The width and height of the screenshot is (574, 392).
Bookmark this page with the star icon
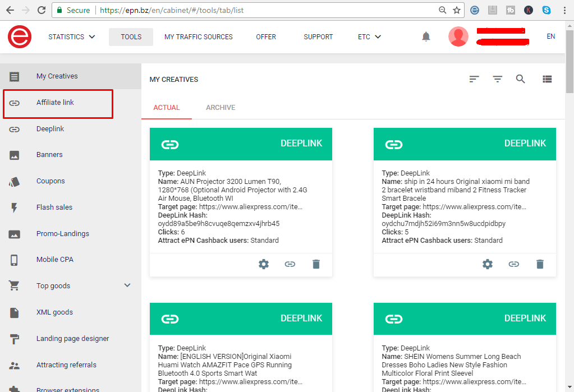(457, 10)
